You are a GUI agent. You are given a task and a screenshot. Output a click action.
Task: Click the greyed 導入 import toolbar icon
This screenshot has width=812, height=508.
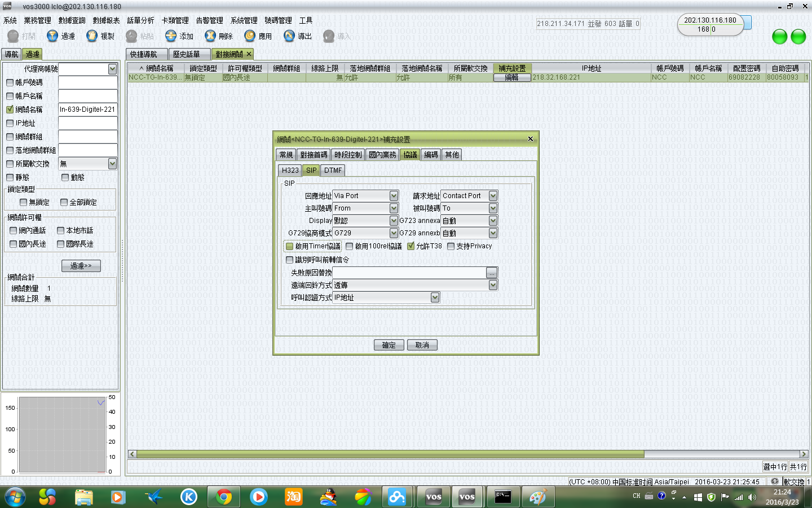coord(329,36)
